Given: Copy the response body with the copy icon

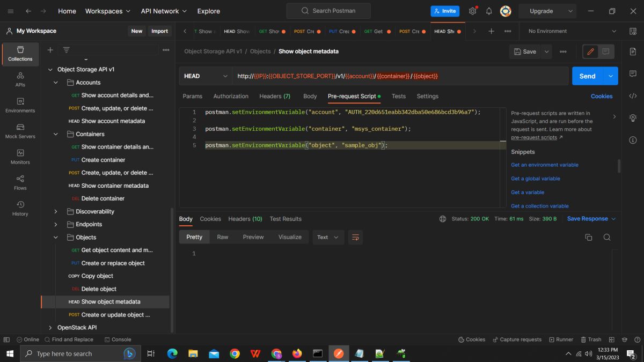Looking at the screenshot, I should pyautogui.click(x=589, y=237).
